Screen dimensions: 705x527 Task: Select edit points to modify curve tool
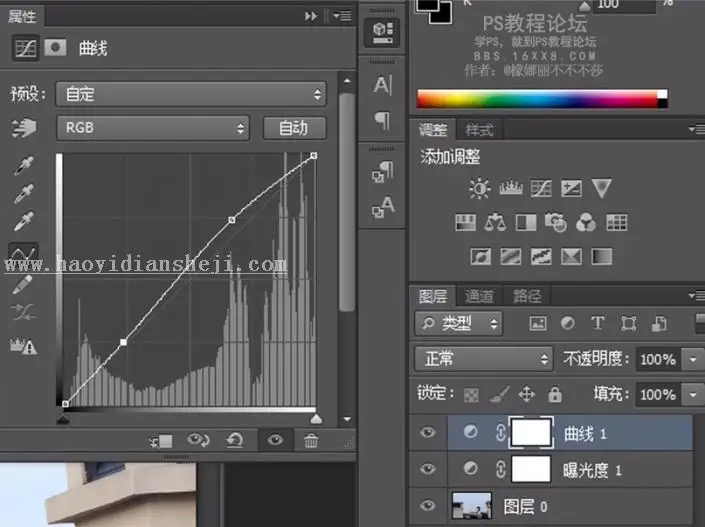(23, 252)
